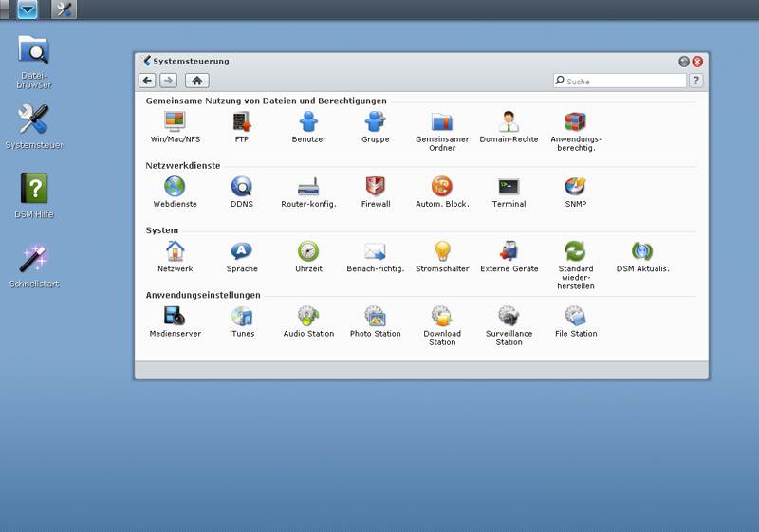Screen dimensions: 759x532
Task: Return to Systemsteuerung home view
Action: tap(197, 81)
